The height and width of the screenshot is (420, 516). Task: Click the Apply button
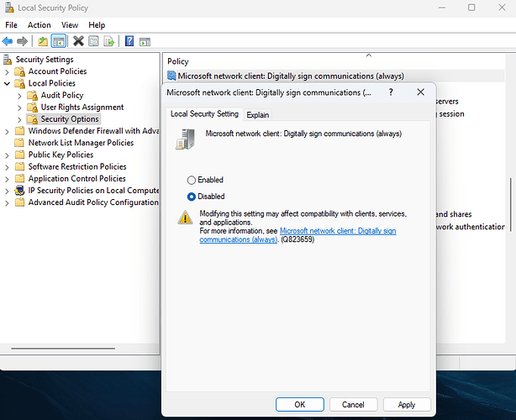point(407,404)
